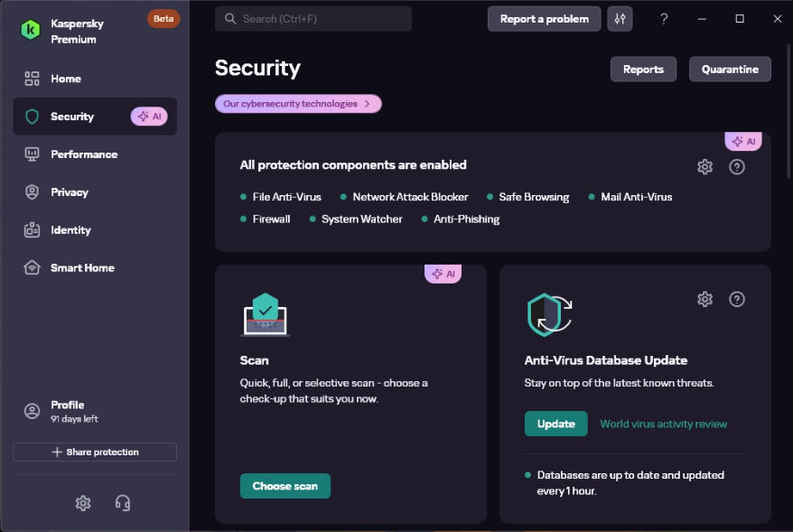Viewport: 793px width, 532px height.
Task: Go to the Privacy section
Action: (x=95, y=192)
